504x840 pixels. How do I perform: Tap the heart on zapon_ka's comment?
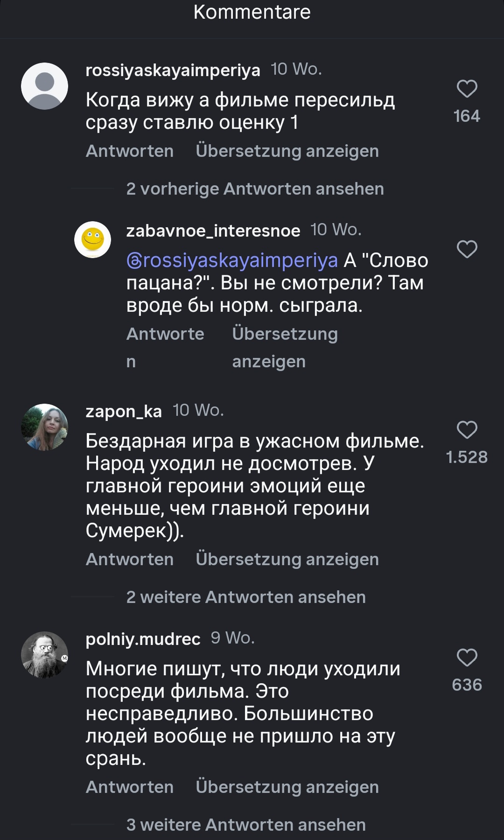tap(467, 430)
